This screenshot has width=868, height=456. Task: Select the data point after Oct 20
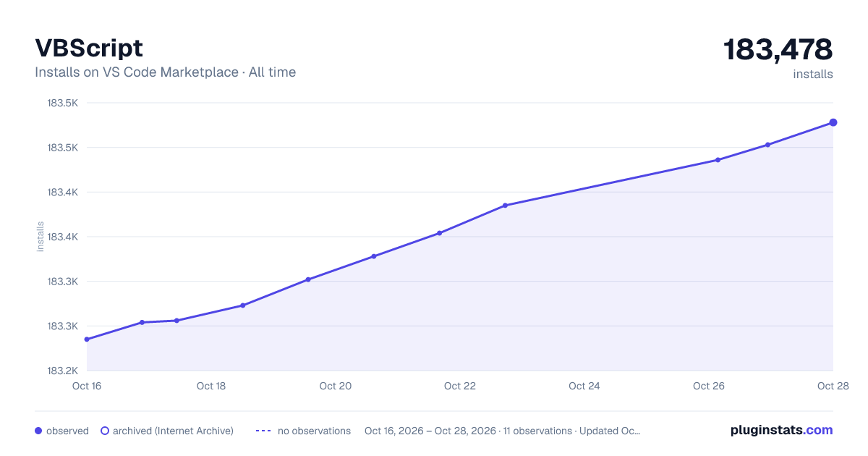coord(374,256)
